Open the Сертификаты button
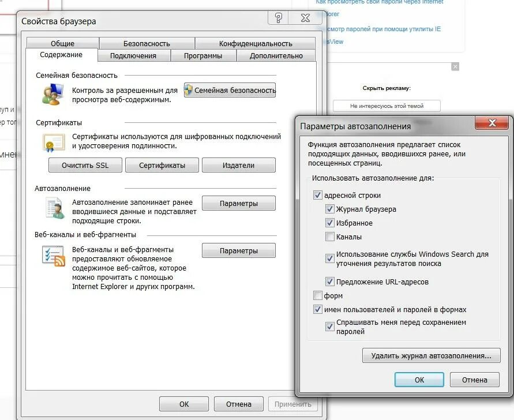Image resolution: width=514 pixels, height=420 pixels. [162, 165]
